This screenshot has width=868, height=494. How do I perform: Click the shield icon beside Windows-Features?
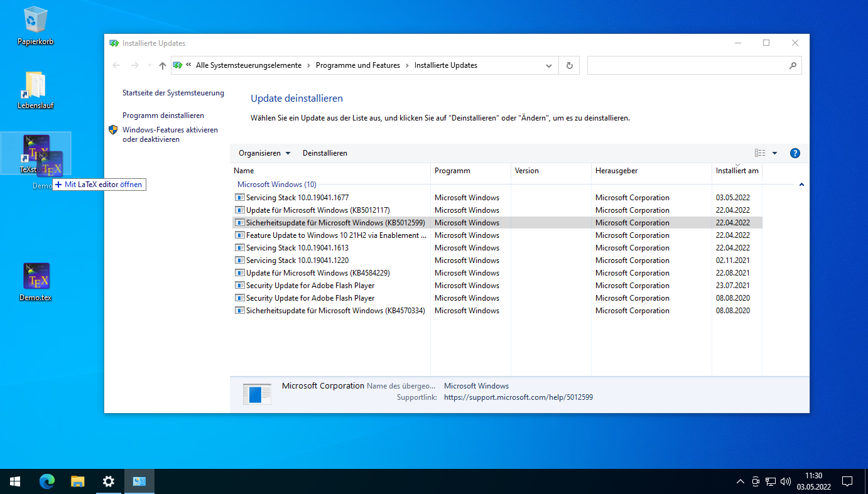pos(113,130)
